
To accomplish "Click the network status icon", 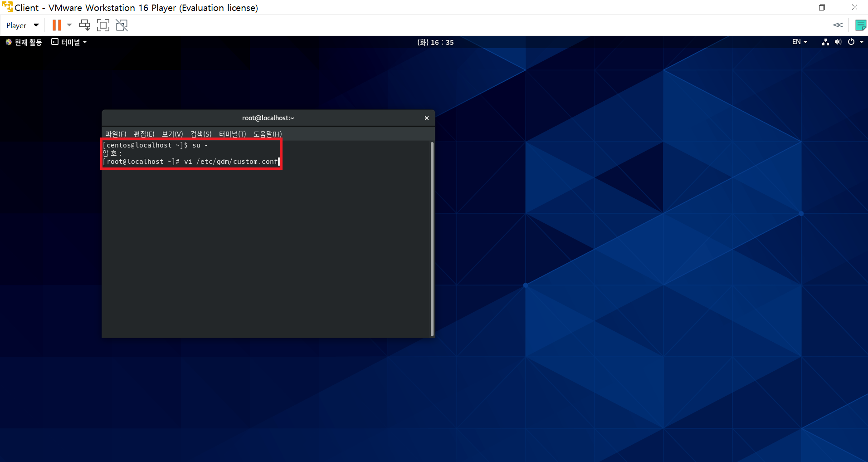I will pos(825,42).
